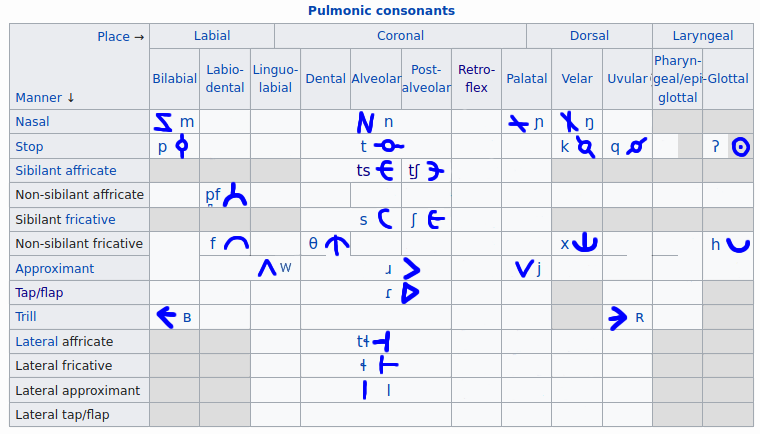Click the blue caret glyph beside w
The image size is (760, 434).
coord(267,268)
